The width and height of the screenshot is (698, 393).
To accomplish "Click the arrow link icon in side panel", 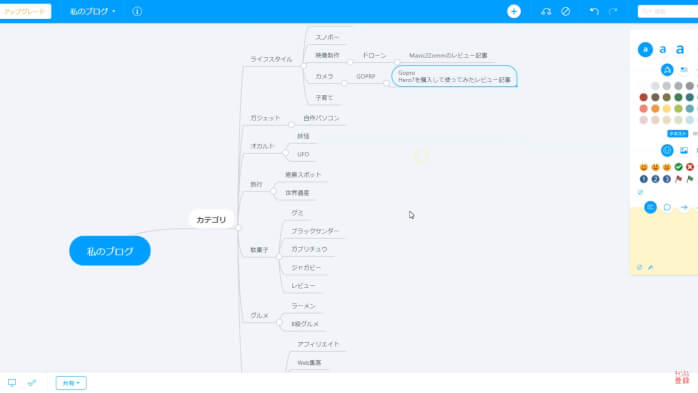I will pos(684,207).
